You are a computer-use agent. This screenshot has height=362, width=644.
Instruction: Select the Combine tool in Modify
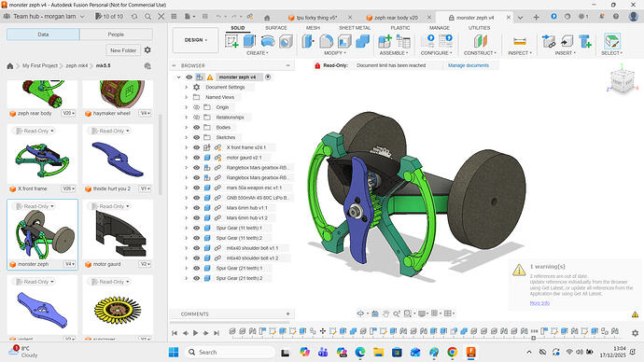[x=362, y=41]
